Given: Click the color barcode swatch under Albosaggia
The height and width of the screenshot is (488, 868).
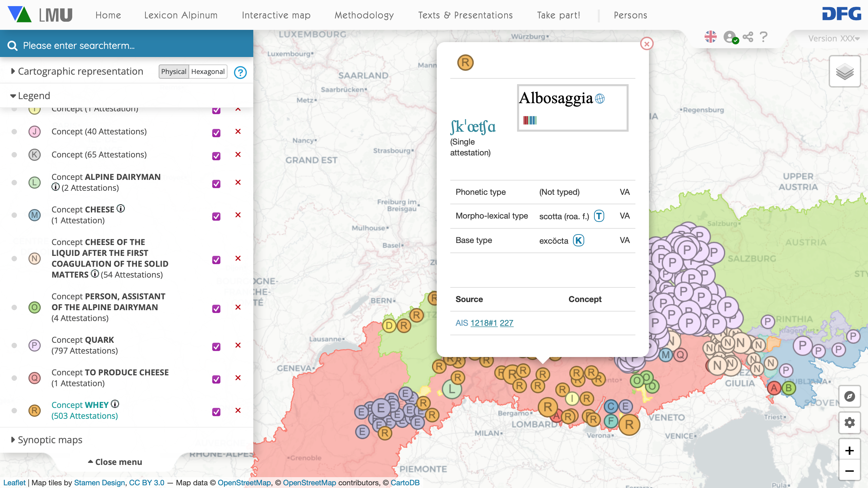Looking at the screenshot, I should pyautogui.click(x=530, y=120).
